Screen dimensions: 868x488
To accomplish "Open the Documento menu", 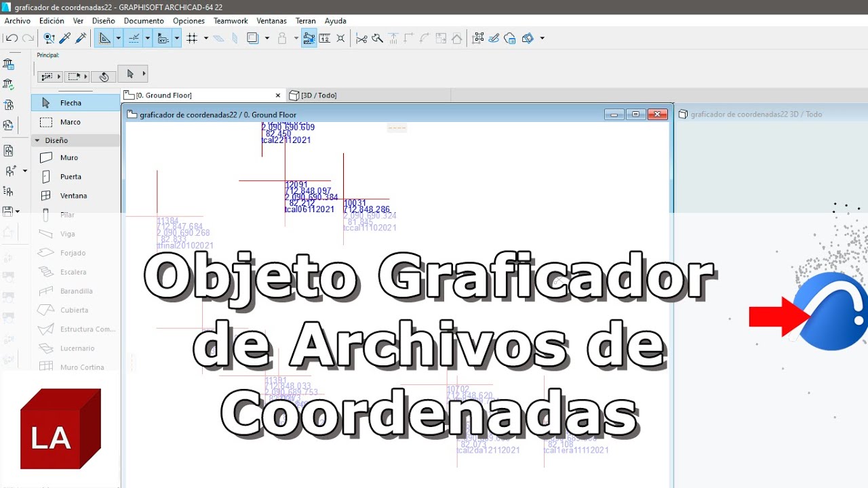I will (144, 21).
